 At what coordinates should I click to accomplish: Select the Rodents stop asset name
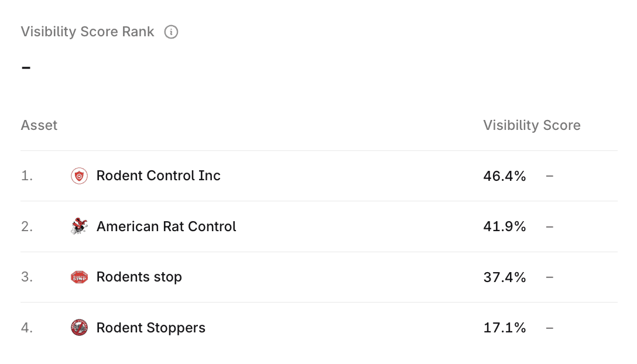tap(139, 277)
